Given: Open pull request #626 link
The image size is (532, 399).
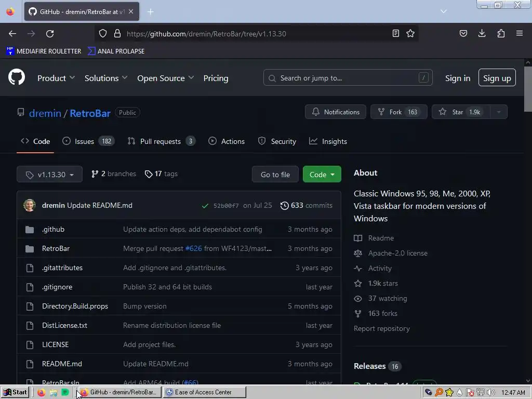Looking at the screenshot, I should [x=193, y=248].
